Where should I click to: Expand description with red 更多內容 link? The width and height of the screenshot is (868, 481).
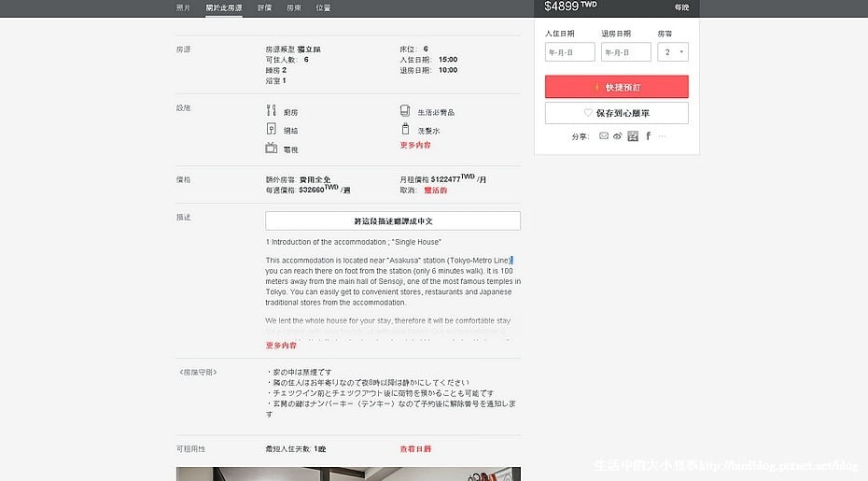point(281,346)
